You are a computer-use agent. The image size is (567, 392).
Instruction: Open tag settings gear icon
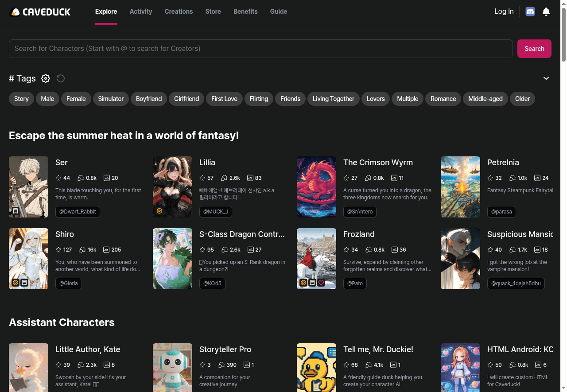point(46,78)
